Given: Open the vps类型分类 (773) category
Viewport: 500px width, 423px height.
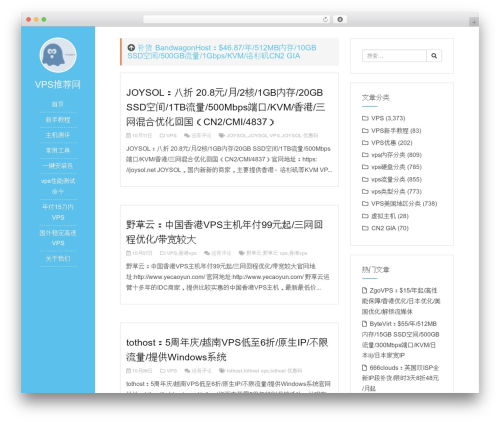Looking at the screenshot, I should pos(396,191).
